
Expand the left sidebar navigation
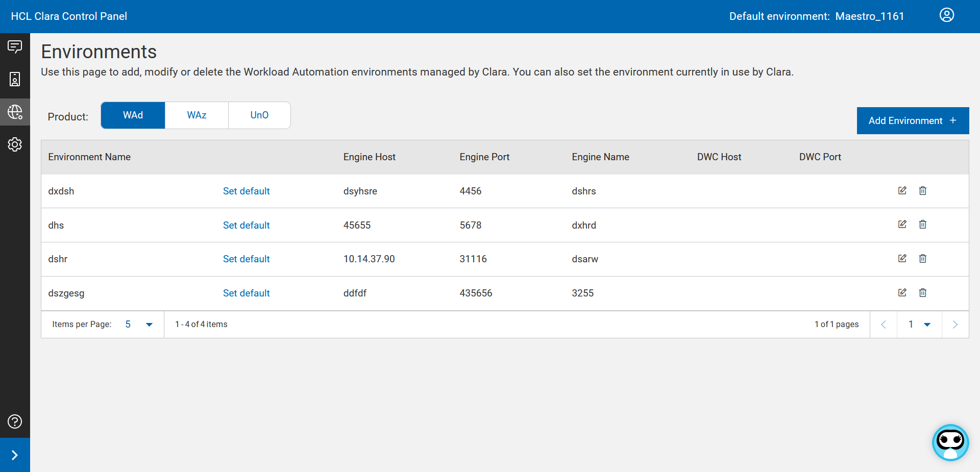tap(15, 455)
